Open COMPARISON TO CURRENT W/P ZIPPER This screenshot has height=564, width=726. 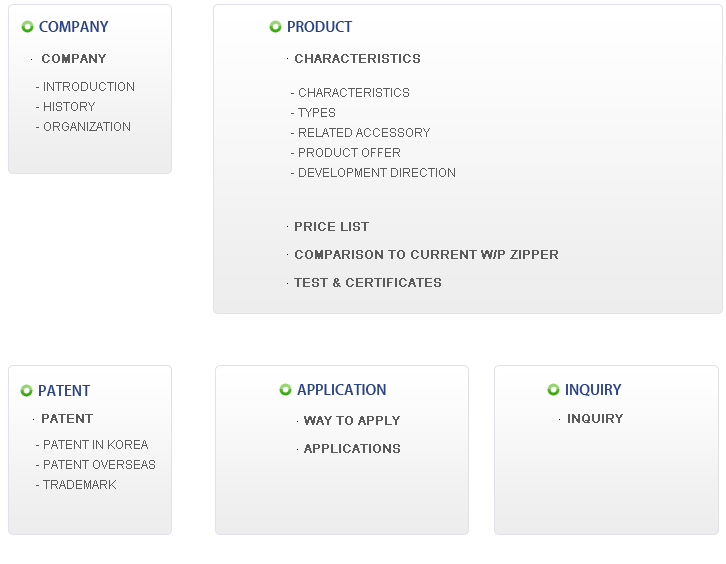(x=426, y=255)
